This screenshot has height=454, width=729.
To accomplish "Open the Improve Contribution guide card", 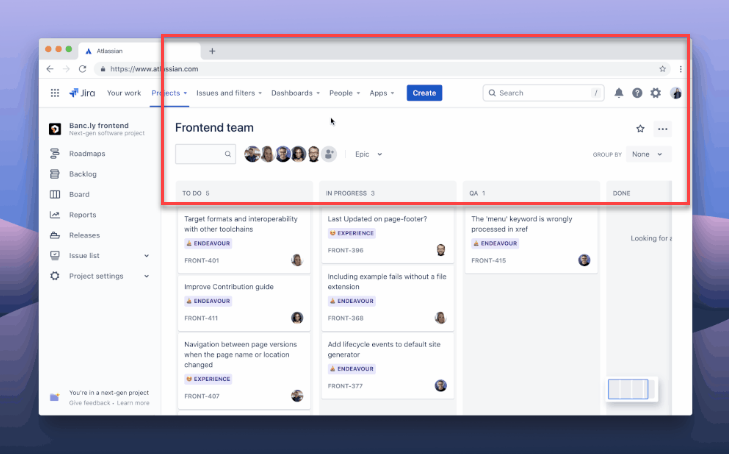I will point(244,303).
